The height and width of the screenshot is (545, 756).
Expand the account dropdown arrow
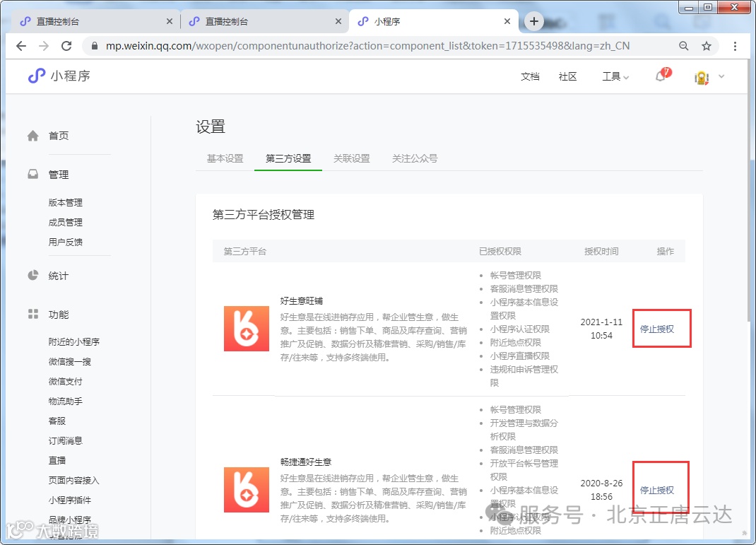pos(722,76)
